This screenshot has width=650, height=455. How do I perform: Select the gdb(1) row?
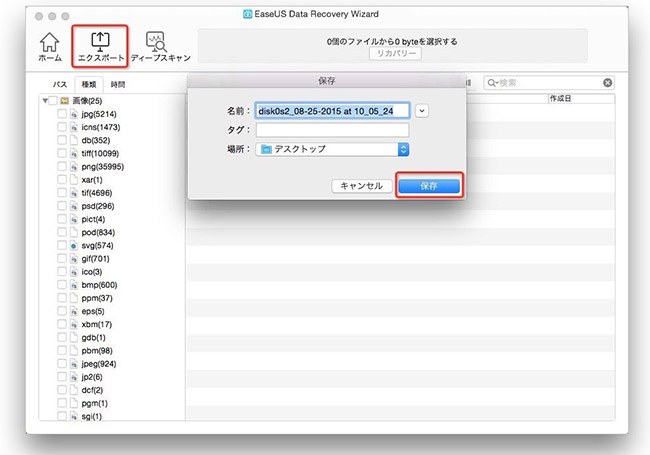tap(93, 337)
